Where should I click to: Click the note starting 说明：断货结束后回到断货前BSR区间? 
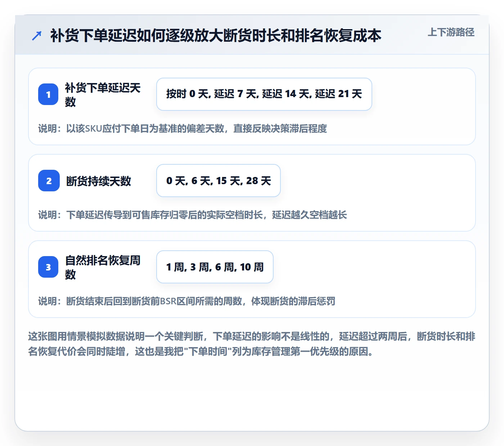(x=187, y=301)
